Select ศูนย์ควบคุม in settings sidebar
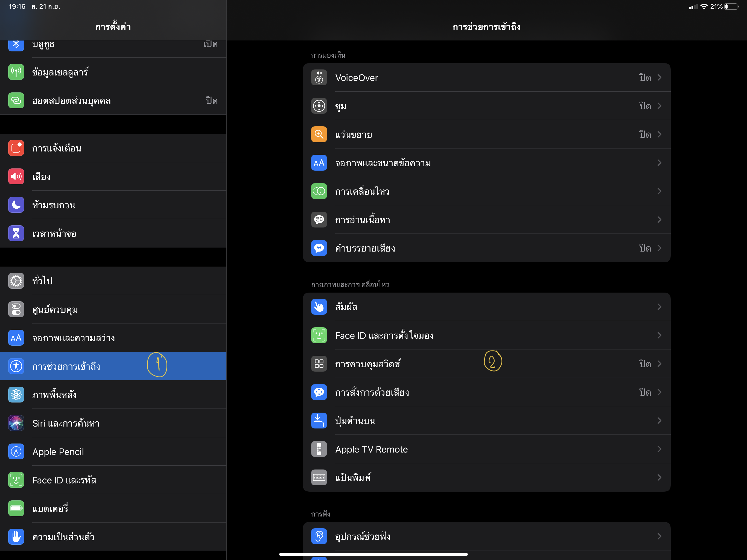The image size is (747, 560). click(x=113, y=309)
